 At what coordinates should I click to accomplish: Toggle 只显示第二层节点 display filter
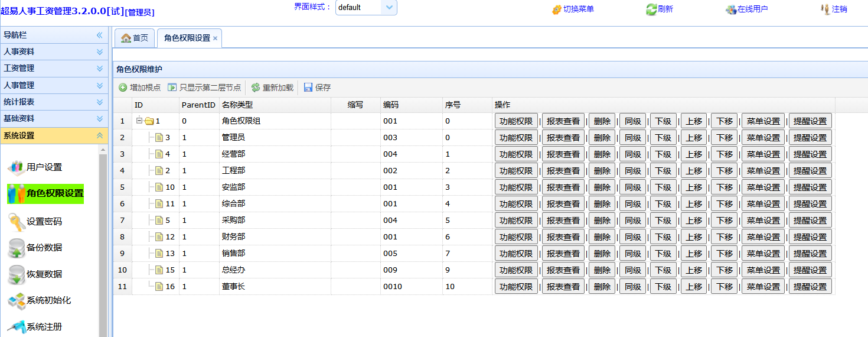[204, 88]
